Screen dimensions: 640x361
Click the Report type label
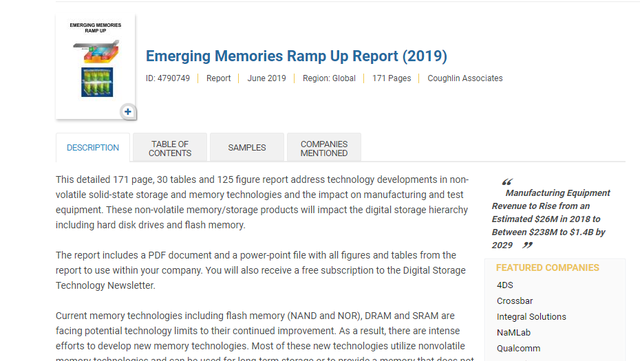(218, 78)
